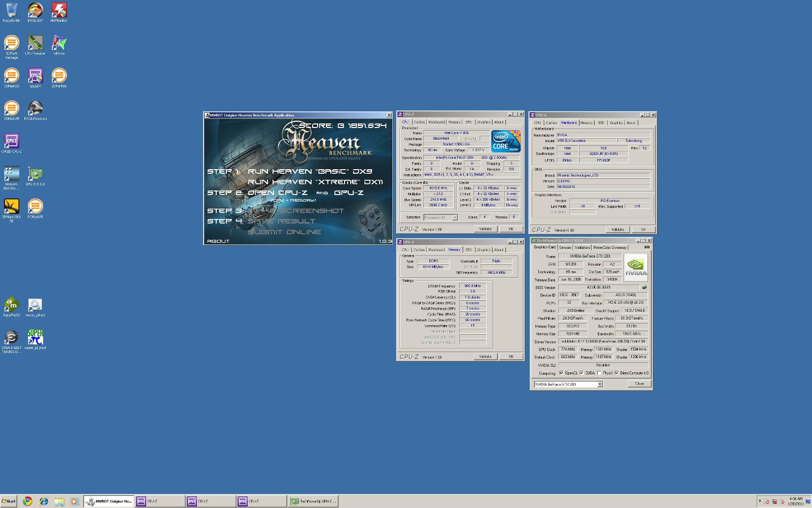This screenshot has width=812, height=508.
Task: Click the Core Speed value 4545.6 MHz
Action: pyautogui.click(x=439, y=188)
